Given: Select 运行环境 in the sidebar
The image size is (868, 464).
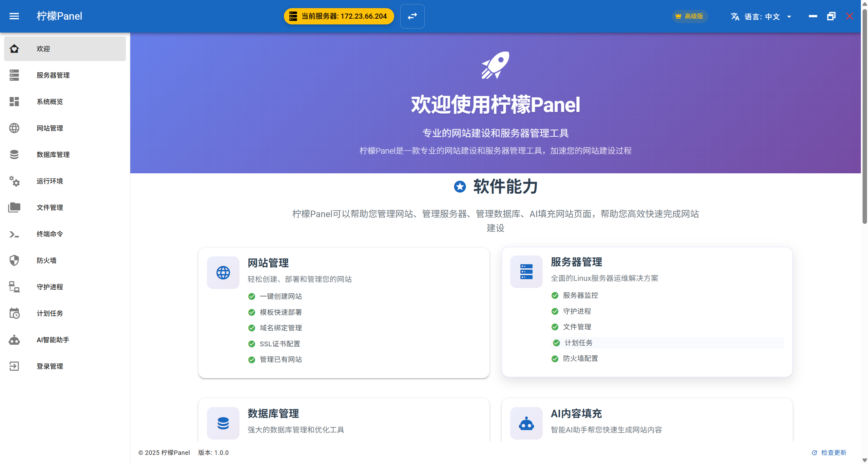Looking at the screenshot, I should pyautogui.click(x=50, y=181).
